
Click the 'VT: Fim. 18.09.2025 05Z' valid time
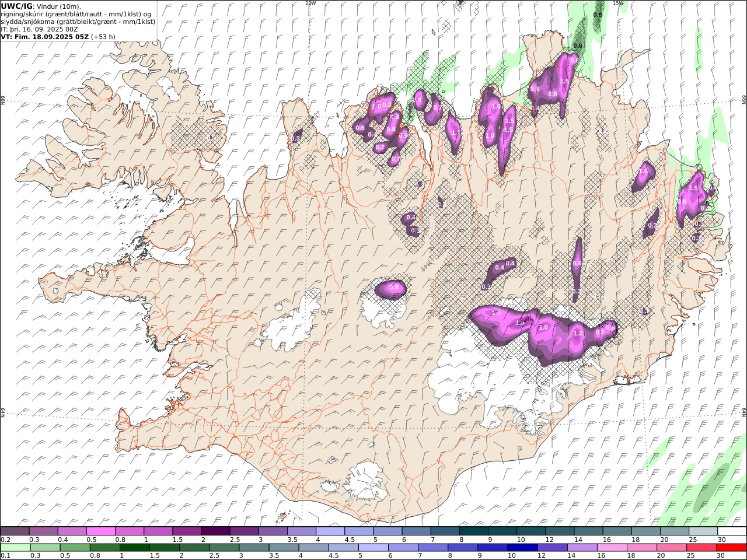[x=45, y=37]
